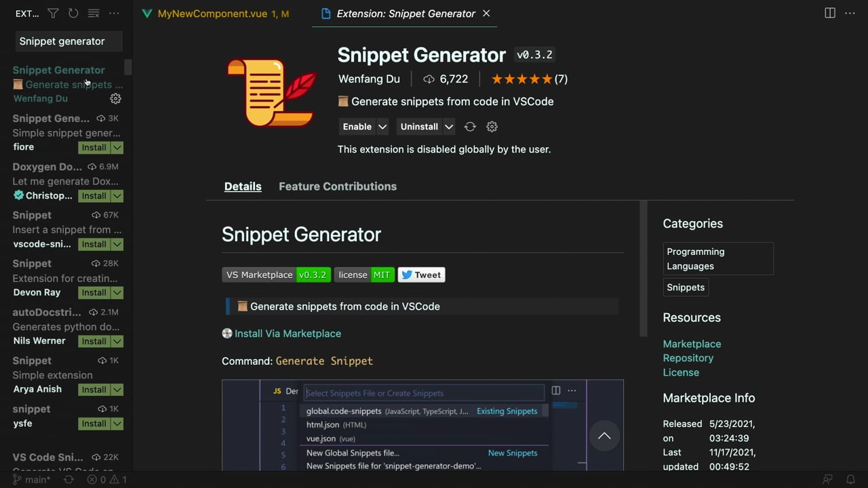
Task: Select the autoDocstri... extension entry
Action: [66, 326]
